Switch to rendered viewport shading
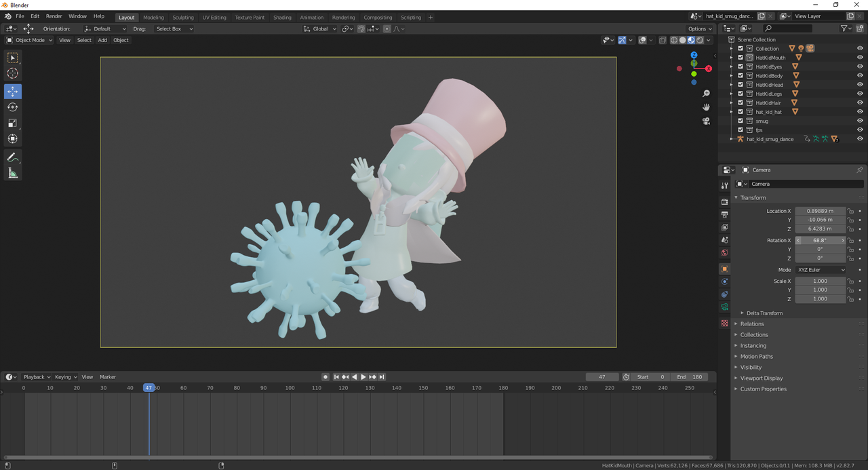Image resolution: width=868 pixels, height=470 pixels. 700,40
